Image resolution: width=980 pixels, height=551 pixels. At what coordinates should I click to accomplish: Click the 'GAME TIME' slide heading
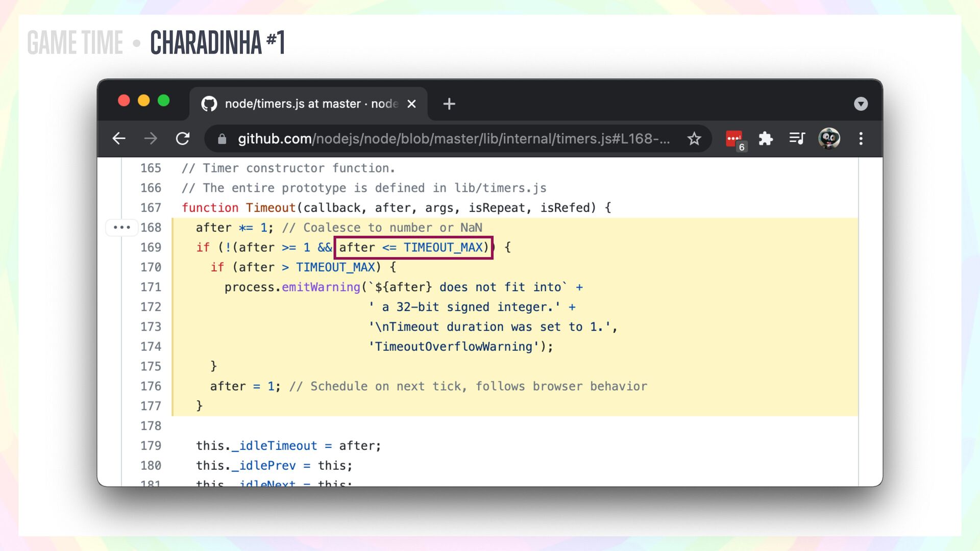[x=75, y=42]
